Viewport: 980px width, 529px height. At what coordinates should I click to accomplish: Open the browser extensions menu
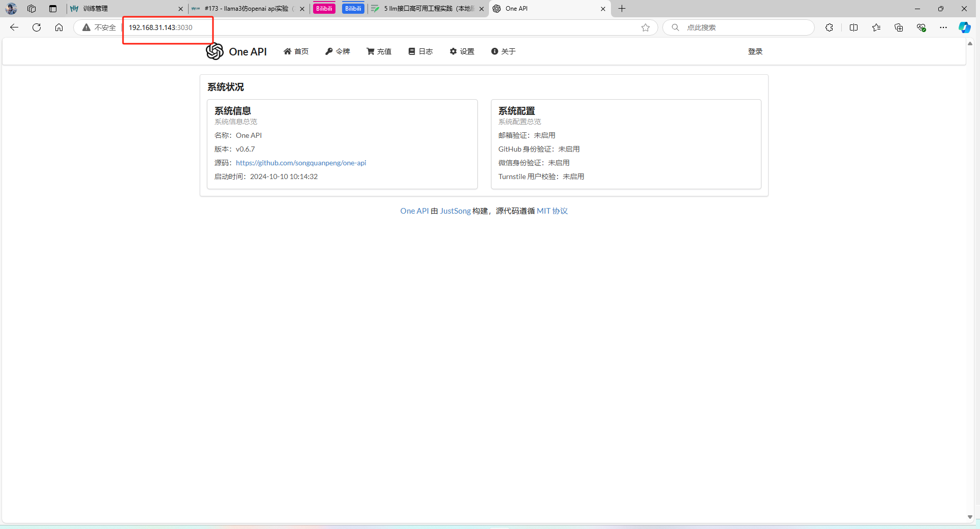pyautogui.click(x=829, y=27)
